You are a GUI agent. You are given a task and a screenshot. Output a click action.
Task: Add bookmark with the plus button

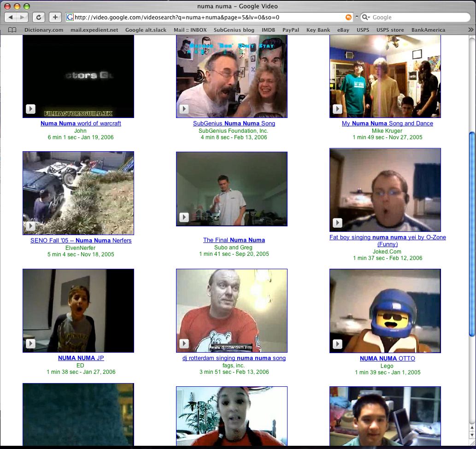pyautogui.click(x=55, y=18)
